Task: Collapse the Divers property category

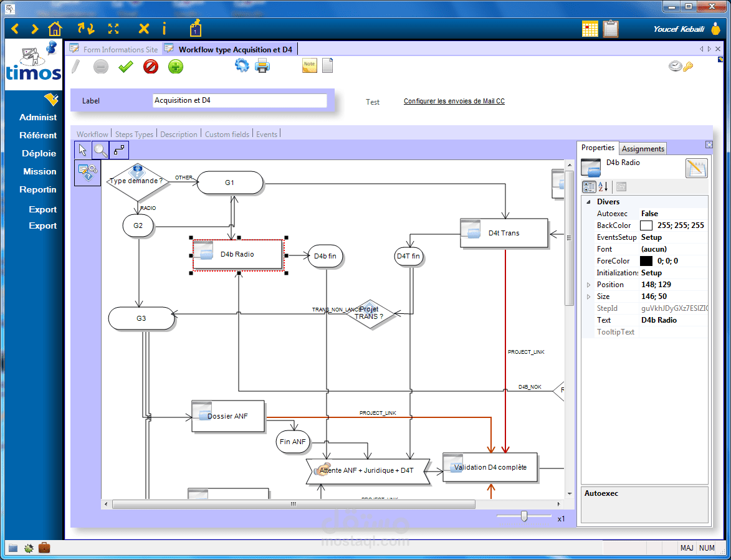Action: tap(588, 202)
